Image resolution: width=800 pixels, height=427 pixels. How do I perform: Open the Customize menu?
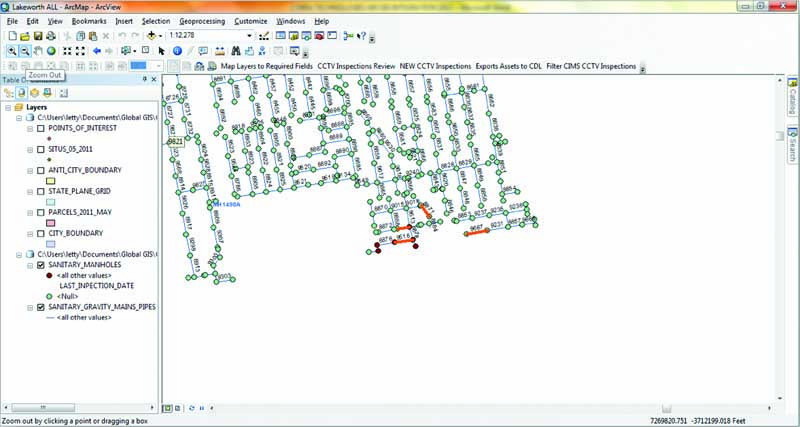251,21
